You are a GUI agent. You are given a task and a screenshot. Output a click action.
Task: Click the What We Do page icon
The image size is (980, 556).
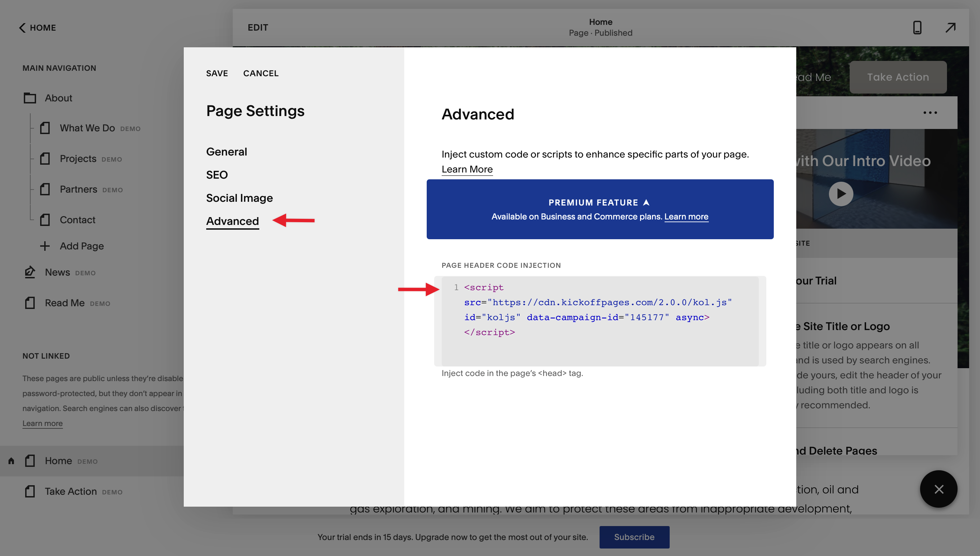pos(45,128)
